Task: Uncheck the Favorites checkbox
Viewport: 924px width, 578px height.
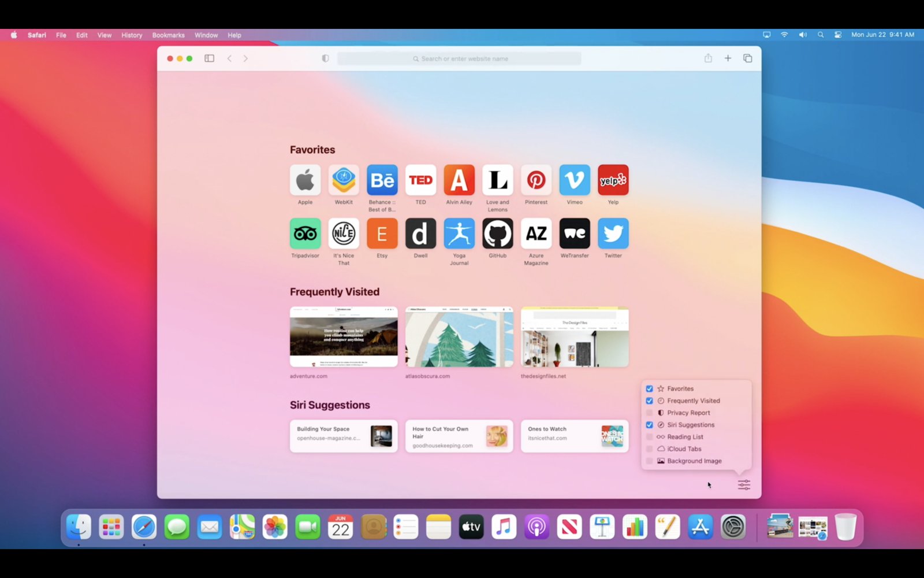Action: [x=649, y=389]
